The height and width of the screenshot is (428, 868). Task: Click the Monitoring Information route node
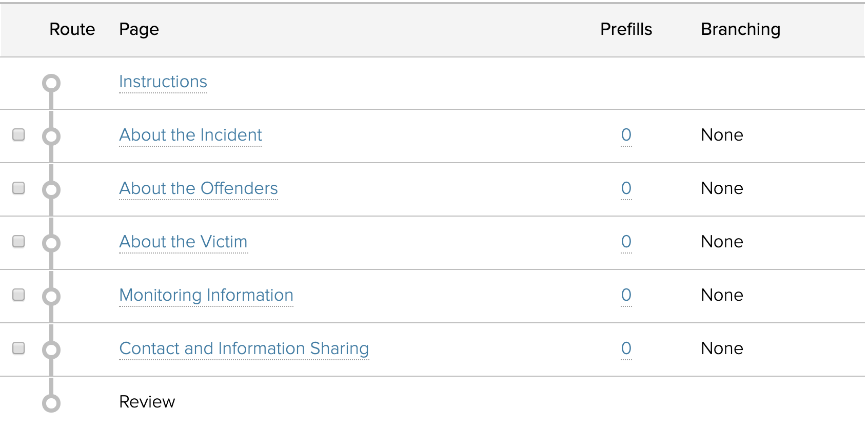(x=51, y=296)
